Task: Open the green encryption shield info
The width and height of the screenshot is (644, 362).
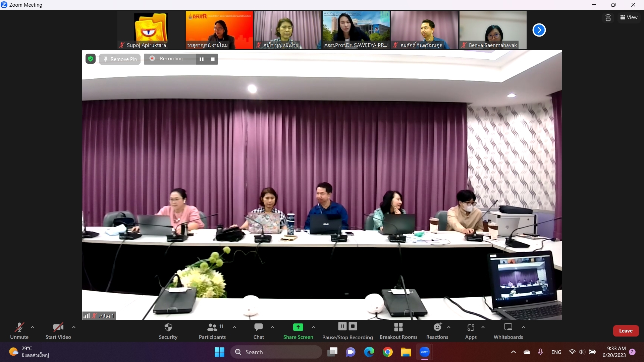Action: pos(91,59)
